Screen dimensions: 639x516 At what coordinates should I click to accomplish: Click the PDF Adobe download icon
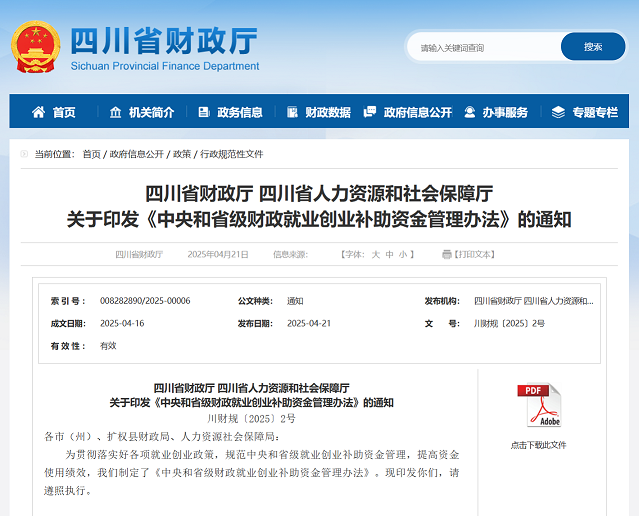tap(538, 406)
